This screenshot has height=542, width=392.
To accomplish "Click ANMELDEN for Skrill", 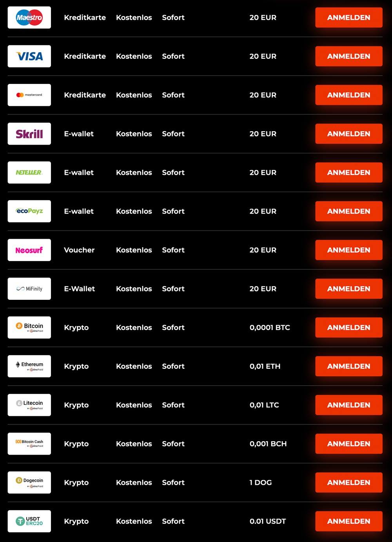I will click(x=349, y=134).
